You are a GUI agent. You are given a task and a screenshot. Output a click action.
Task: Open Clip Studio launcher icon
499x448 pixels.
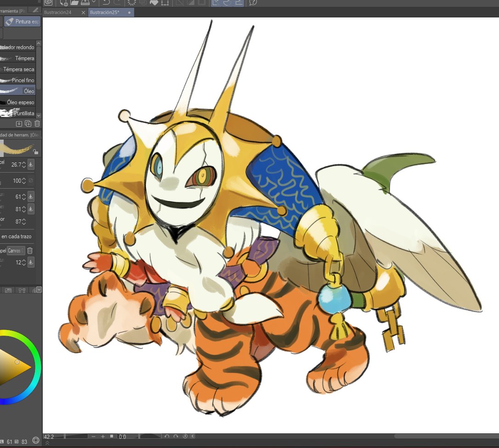point(48,2)
